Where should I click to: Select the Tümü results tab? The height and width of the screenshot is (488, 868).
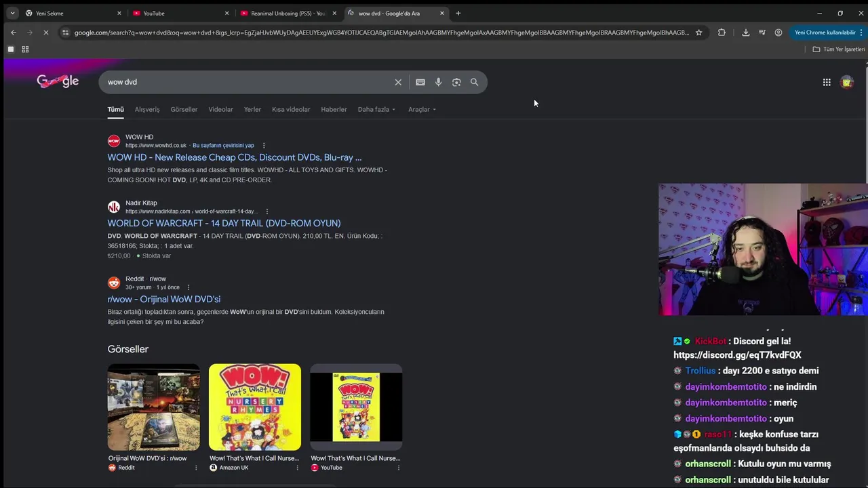116,109
